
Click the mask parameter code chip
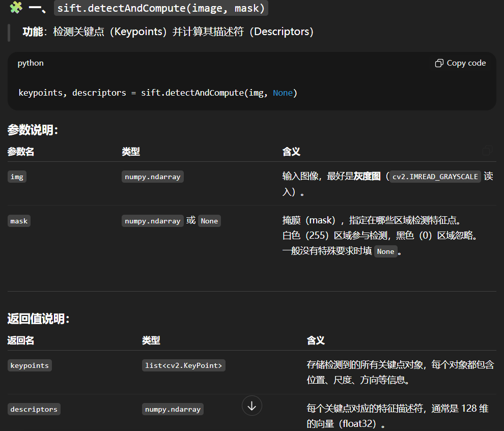[19, 221]
